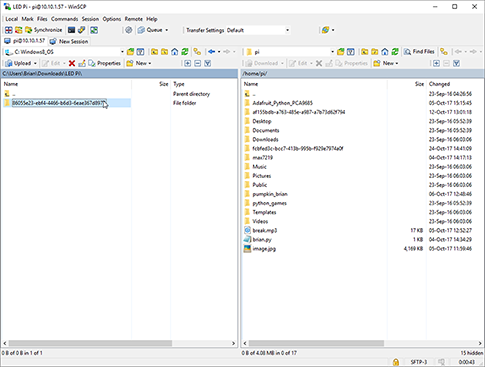The width and height of the screenshot is (485, 367).
Task: Click the local Rename icon
Action: tap(82, 63)
